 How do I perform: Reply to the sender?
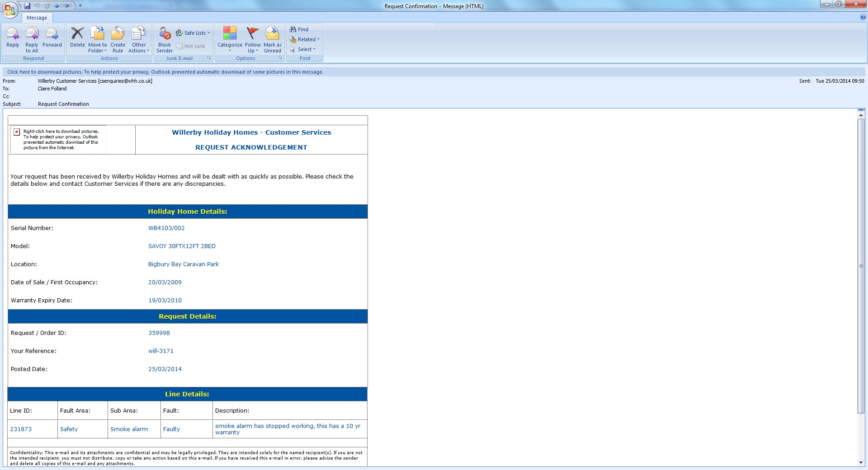pos(13,38)
